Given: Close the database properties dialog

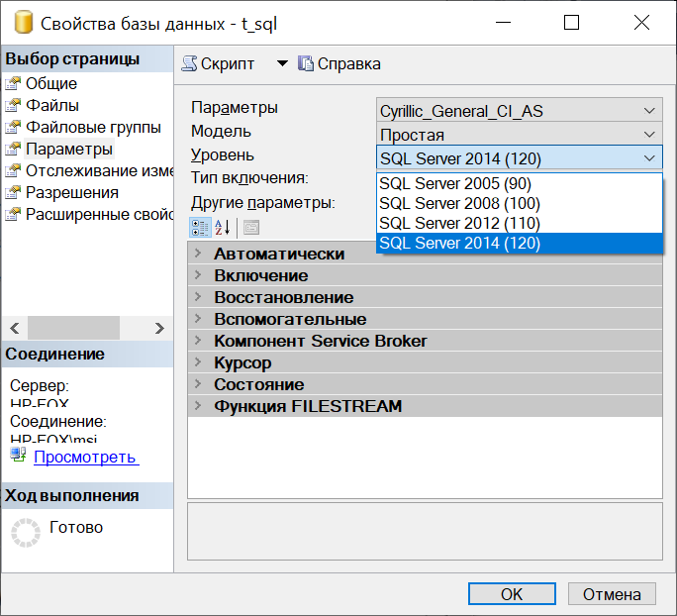Looking at the screenshot, I should tap(641, 23).
